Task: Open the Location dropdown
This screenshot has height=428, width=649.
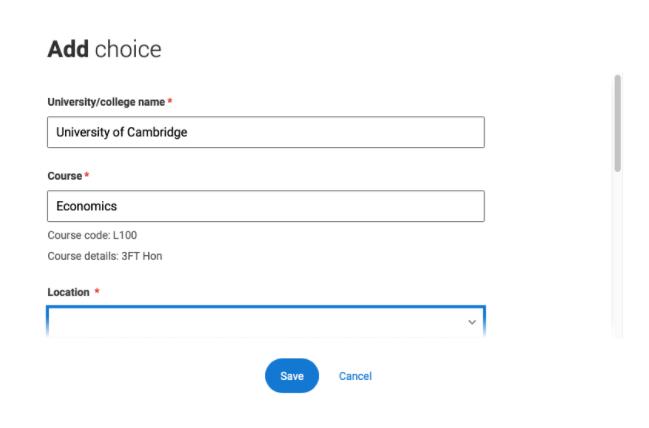Action: point(265,322)
